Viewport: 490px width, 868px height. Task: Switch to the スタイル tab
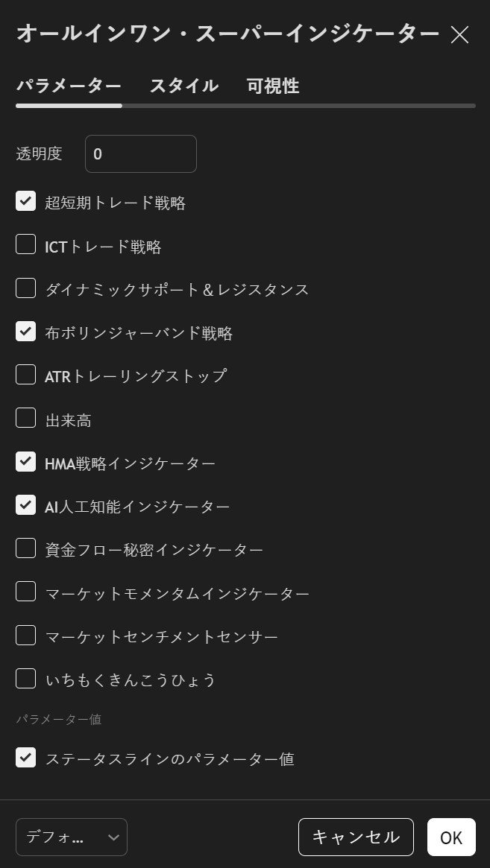[183, 86]
